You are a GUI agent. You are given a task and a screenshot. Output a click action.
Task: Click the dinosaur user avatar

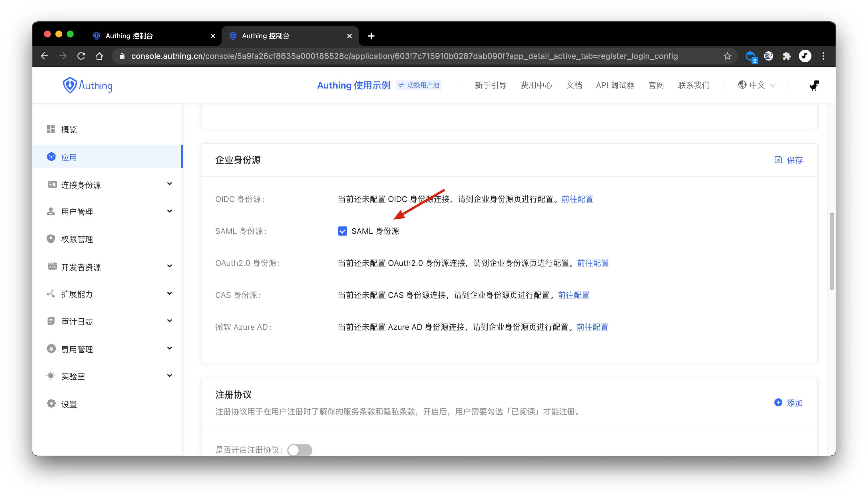point(814,85)
